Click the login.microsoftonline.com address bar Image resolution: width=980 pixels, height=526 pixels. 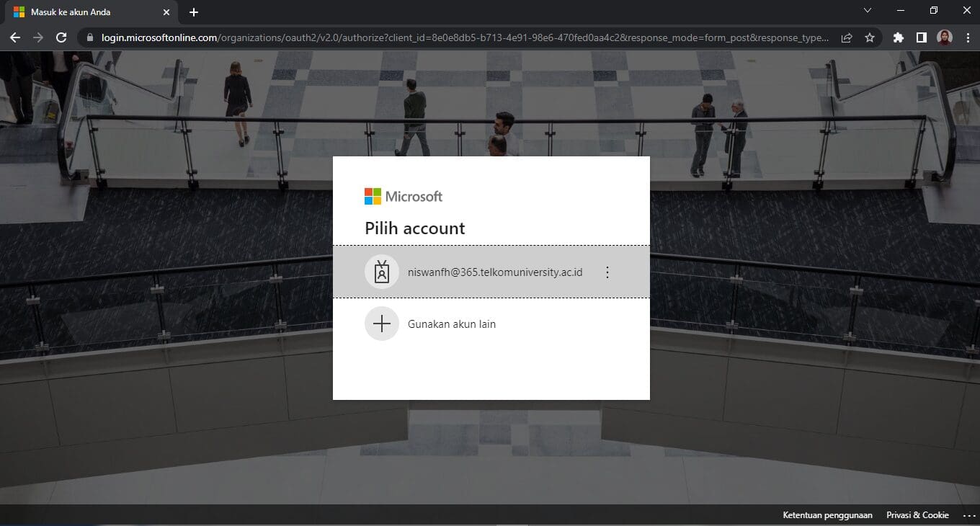click(x=465, y=37)
